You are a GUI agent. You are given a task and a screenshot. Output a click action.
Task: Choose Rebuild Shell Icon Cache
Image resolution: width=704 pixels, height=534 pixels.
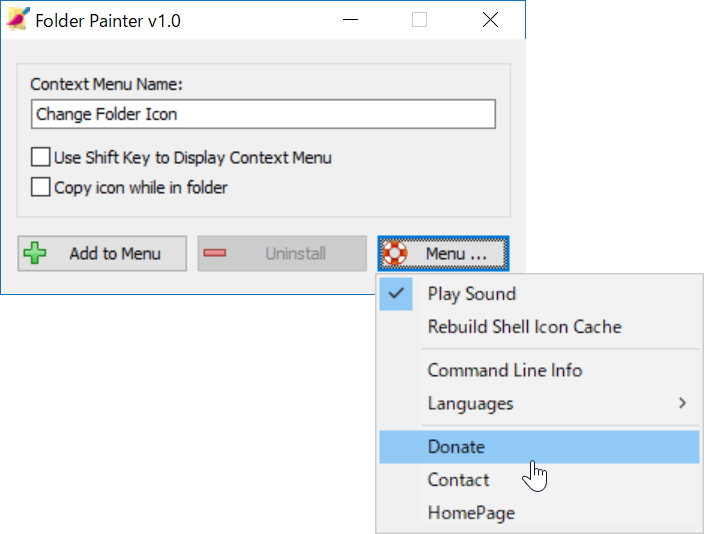point(539,327)
